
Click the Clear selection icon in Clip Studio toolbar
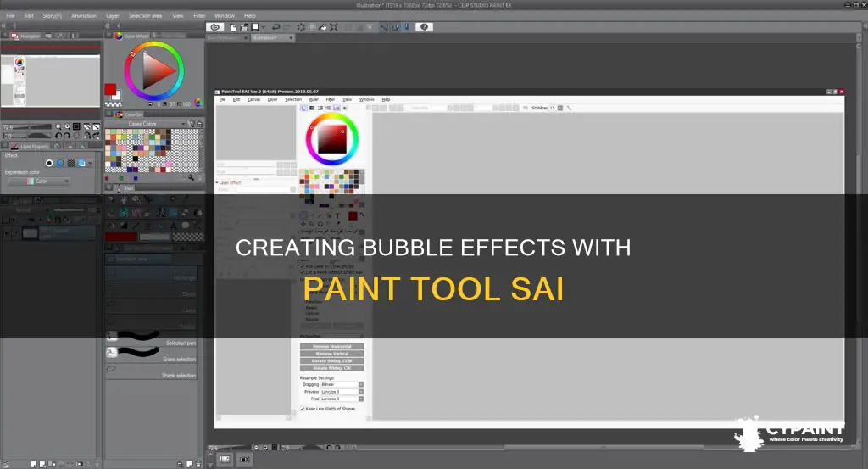(301, 27)
